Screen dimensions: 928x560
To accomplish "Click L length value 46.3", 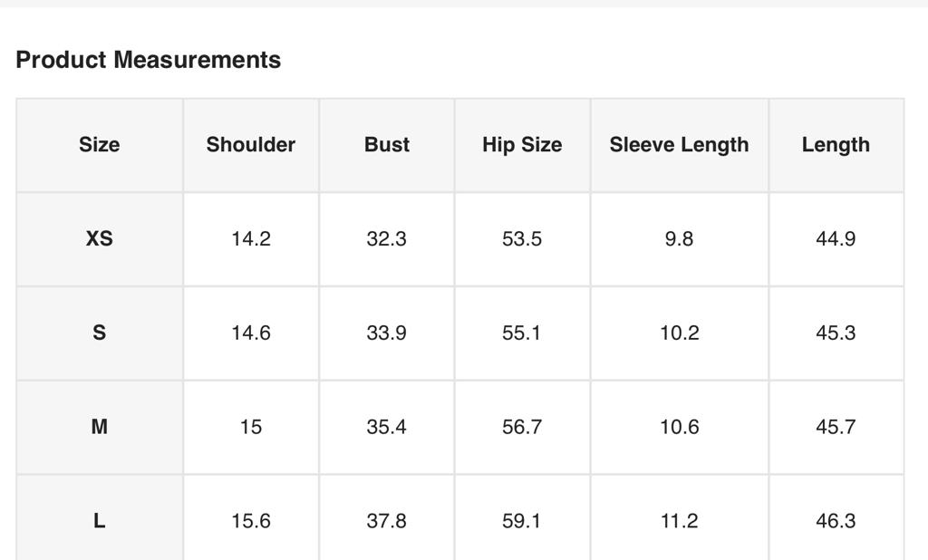I will [836, 521].
